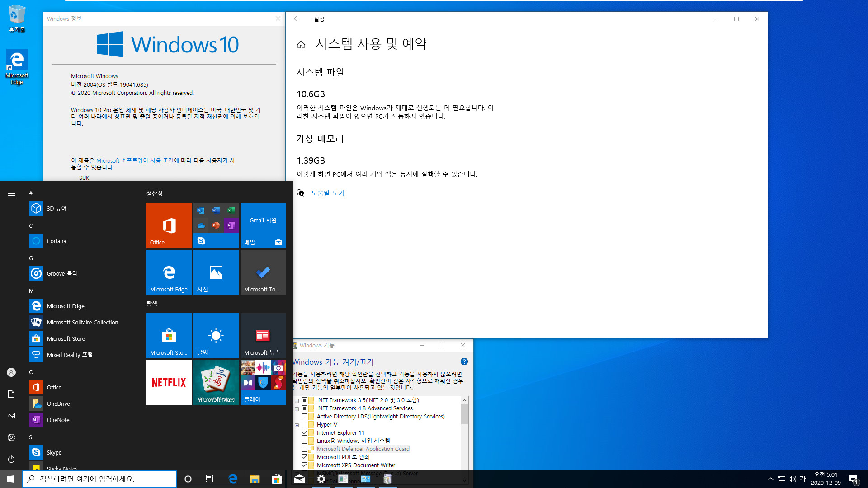Screen dimensions: 868x488
Task: Uncheck Microsoft XPS Document Writer
Action: [x=305, y=465]
